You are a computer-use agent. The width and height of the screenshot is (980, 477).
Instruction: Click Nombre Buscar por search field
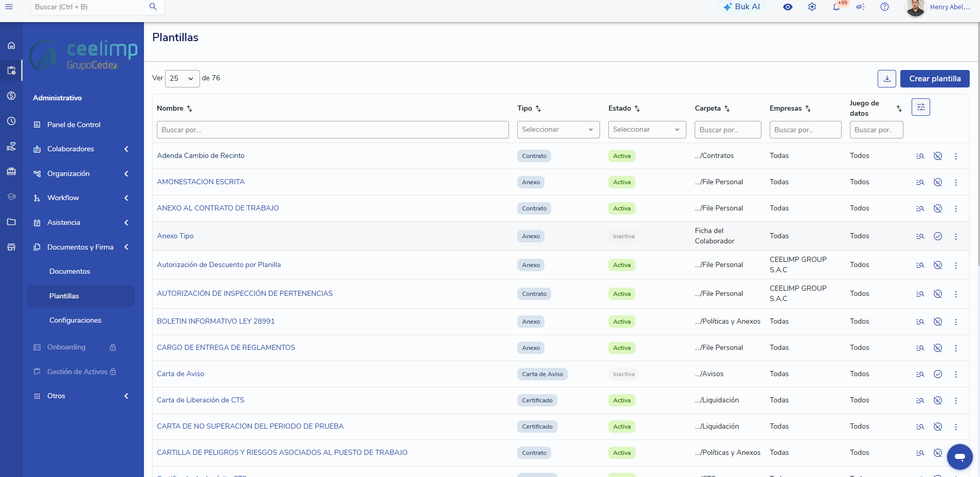tap(333, 130)
